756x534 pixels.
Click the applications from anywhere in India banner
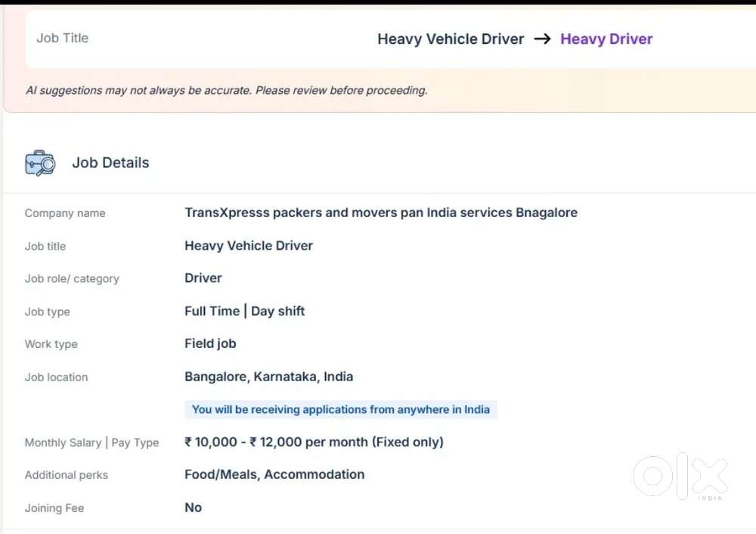pyautogui.click(x=341, y=410)
